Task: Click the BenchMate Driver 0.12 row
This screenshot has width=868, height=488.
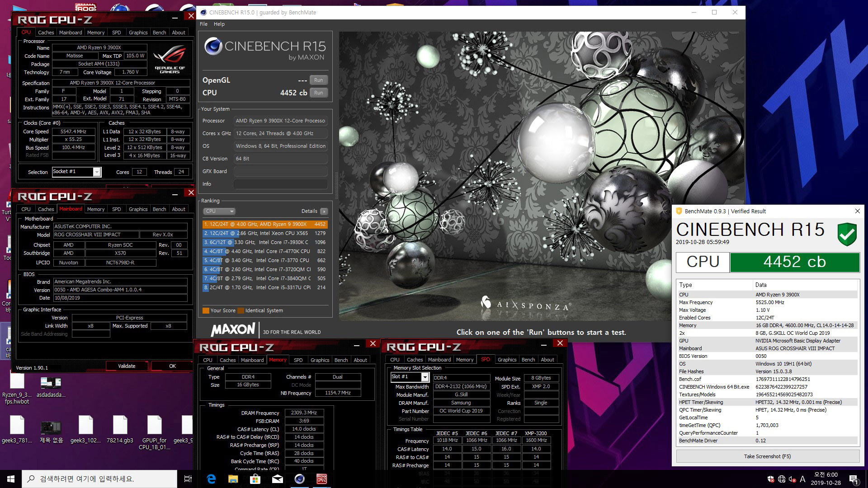Action: tap(767, 441)
